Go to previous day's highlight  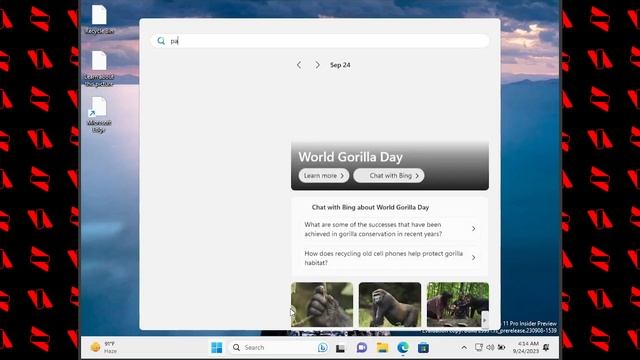[299, 65]
